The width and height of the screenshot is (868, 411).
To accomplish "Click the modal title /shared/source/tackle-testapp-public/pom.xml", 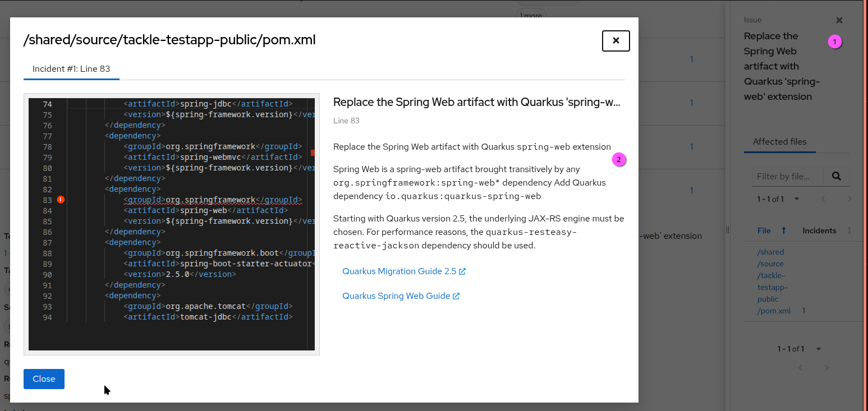I will pos(169,40).
